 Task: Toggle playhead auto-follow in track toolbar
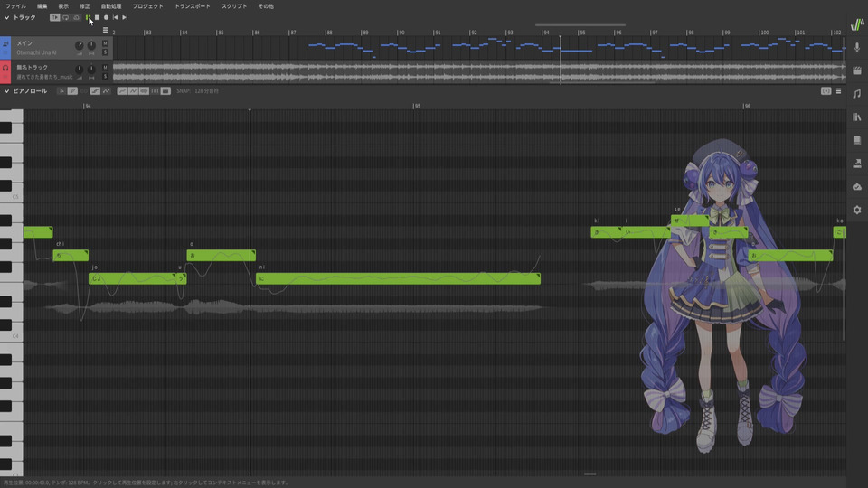(54, 18)
